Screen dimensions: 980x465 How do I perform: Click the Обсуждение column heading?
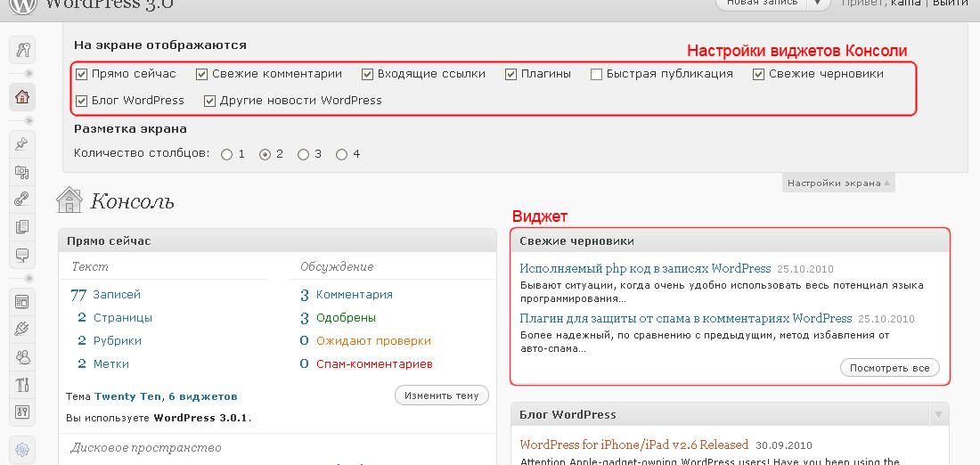coord(337,267)
